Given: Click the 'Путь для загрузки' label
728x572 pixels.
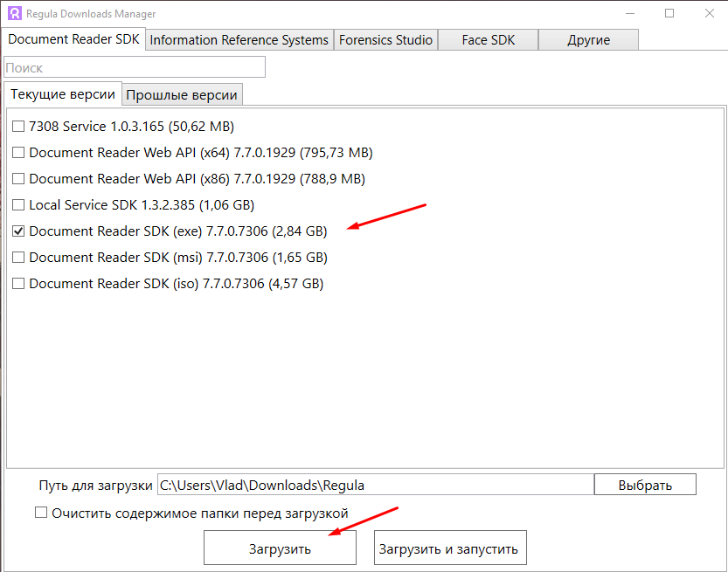Looking at the screenshot, I should [x=95, y=486].
